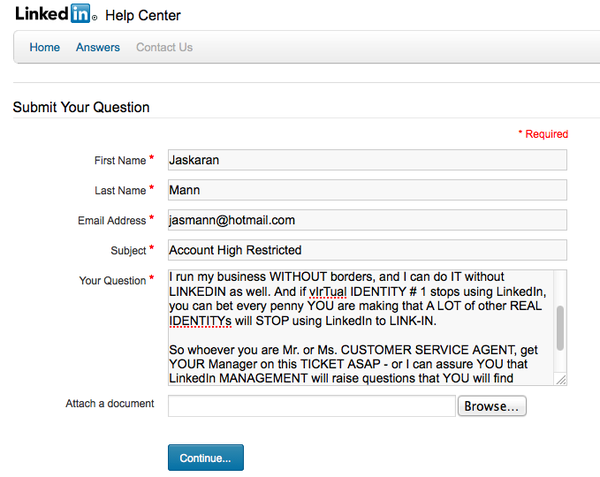Click the Continue... button

(x=206, y=457)
